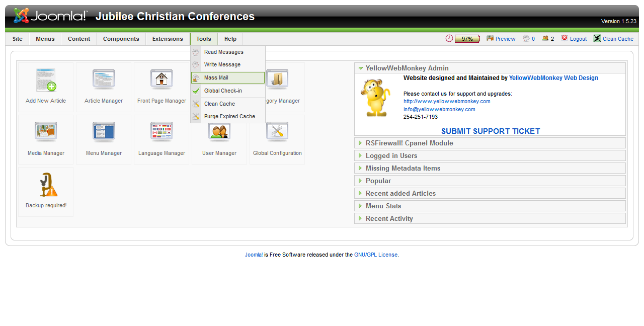644x326 pixels.
Task: Open the Media Manager icon
Action: point(46,132)
